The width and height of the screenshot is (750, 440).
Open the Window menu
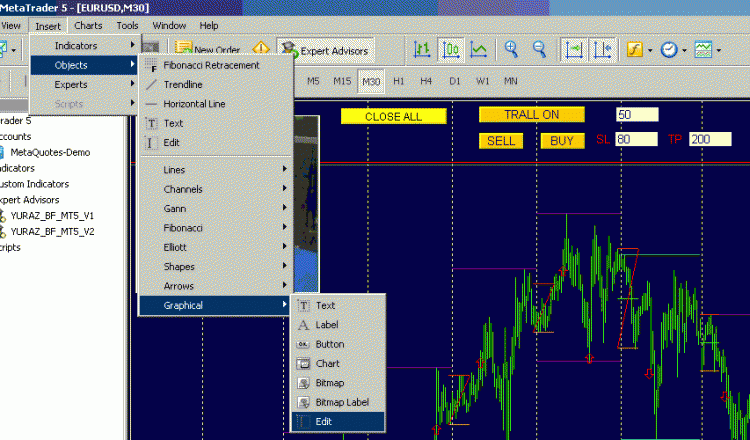coord(169,26)
